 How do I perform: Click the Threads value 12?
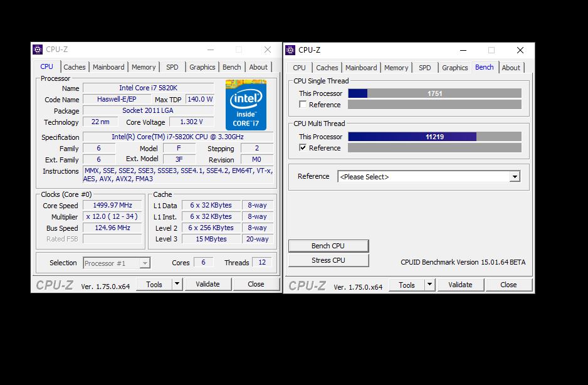(x=262, y=262)
